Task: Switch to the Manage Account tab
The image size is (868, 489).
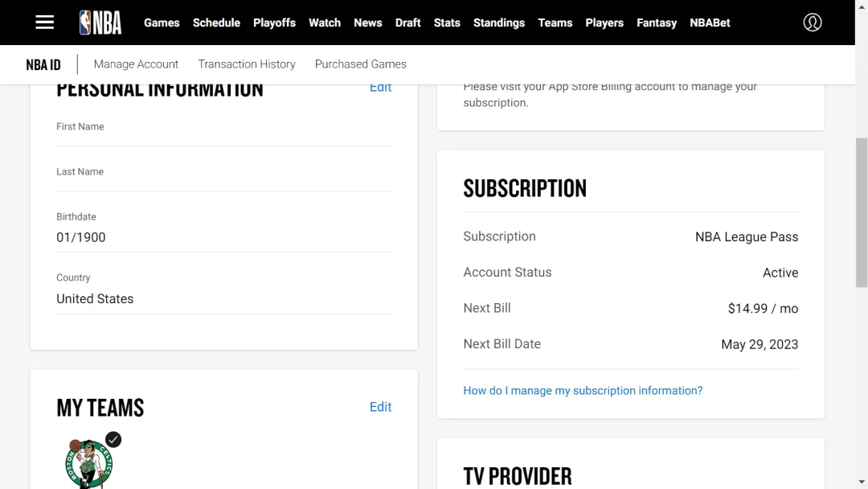Action: (136, 64)
